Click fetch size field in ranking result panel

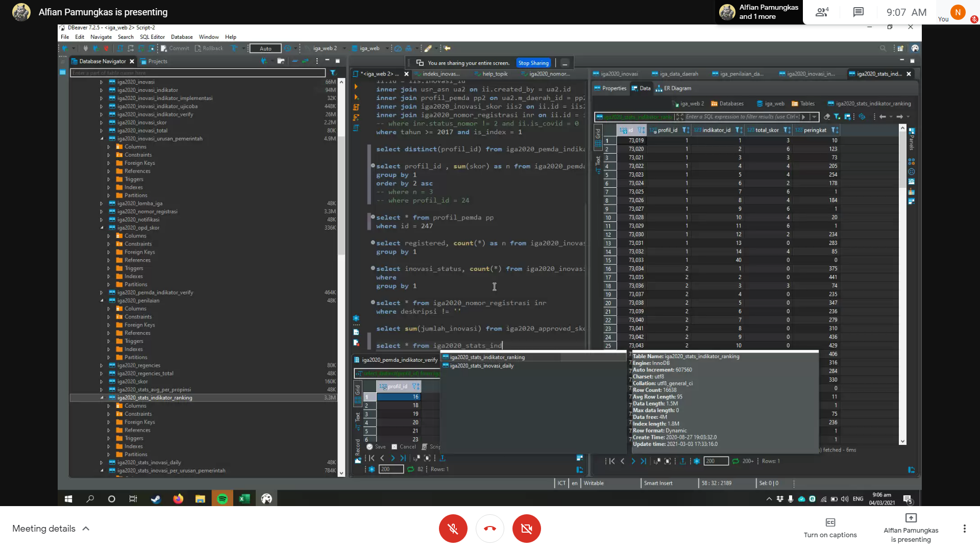point(716,461)
